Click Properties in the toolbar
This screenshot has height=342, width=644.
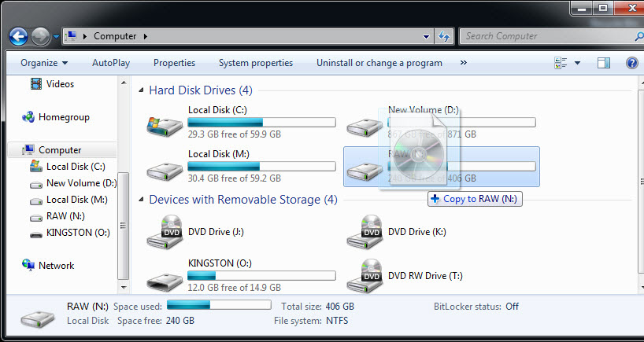point(174,63)
